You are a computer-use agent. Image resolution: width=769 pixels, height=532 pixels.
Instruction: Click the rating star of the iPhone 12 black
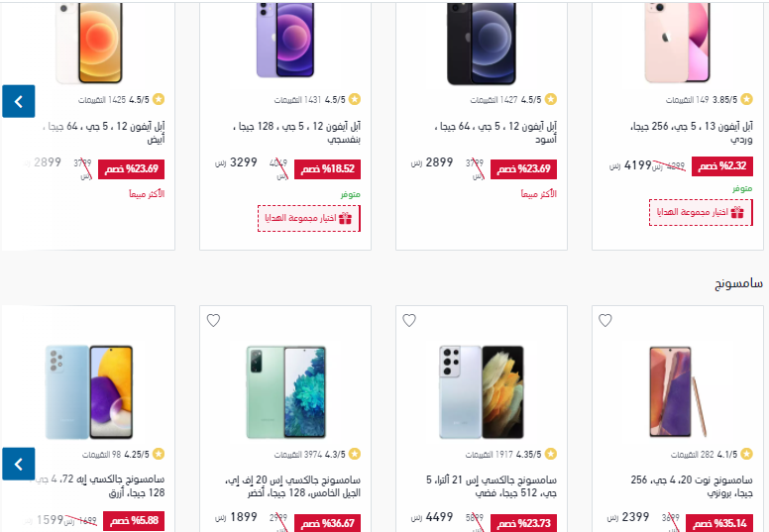click(551, 99)
